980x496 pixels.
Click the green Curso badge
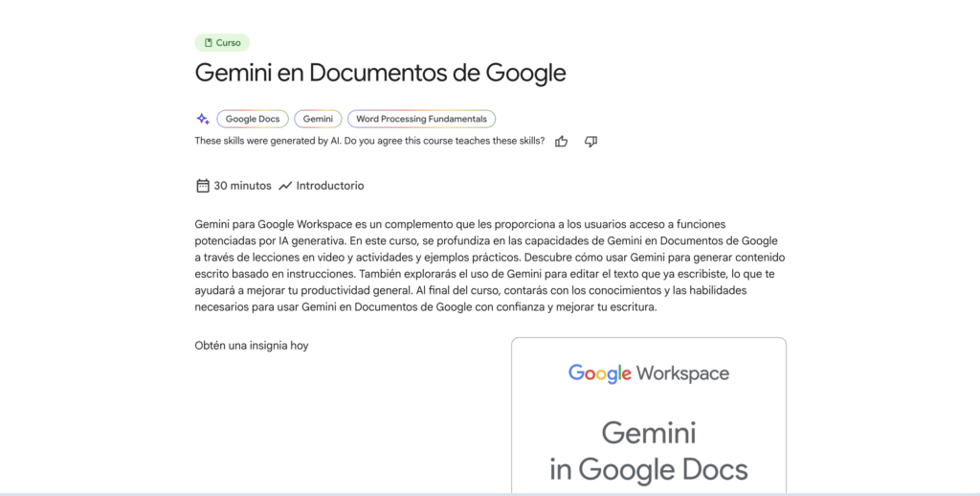[x=222, y=43]
